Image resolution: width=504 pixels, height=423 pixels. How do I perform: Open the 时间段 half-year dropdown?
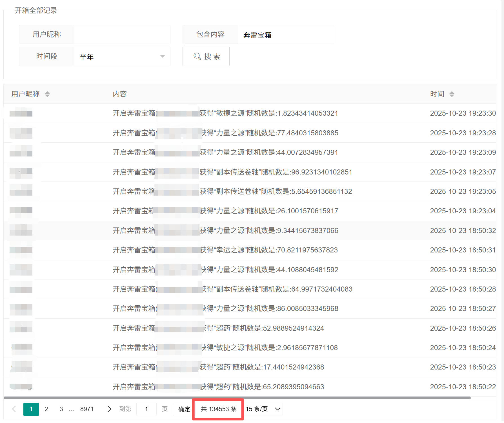point(122,57)
